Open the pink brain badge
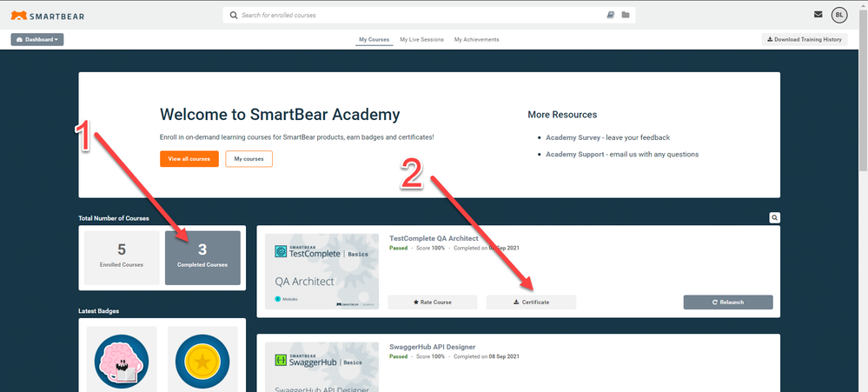 tap(122, 362)
